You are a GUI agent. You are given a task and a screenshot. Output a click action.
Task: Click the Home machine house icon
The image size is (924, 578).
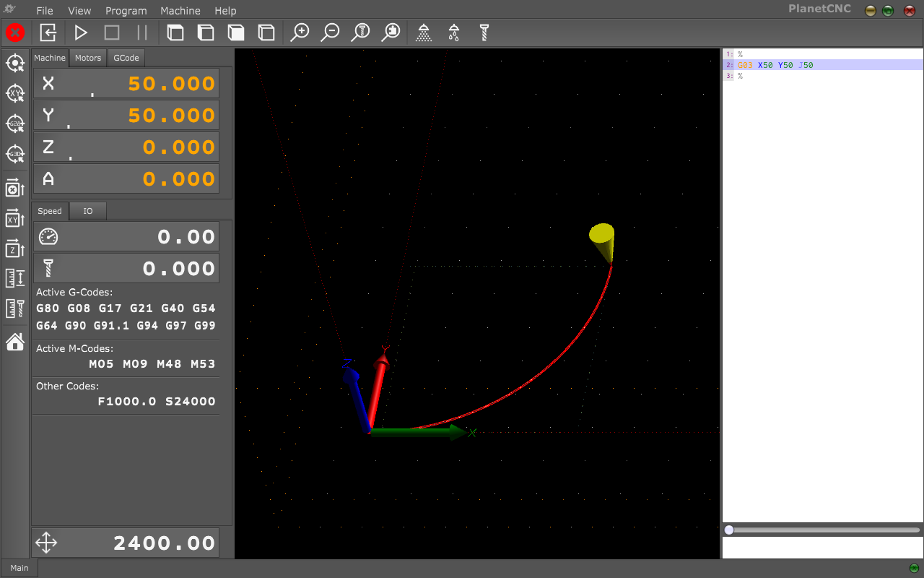(x=15, y=341)
